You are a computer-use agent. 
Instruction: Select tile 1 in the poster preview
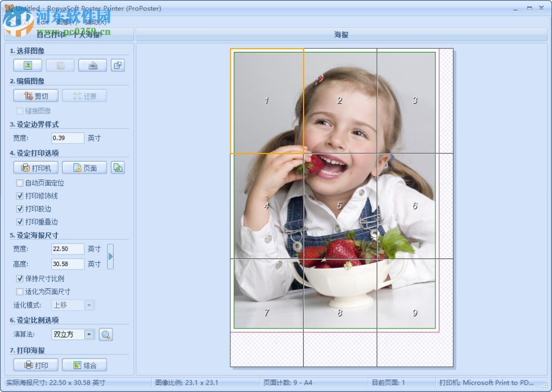267,100
